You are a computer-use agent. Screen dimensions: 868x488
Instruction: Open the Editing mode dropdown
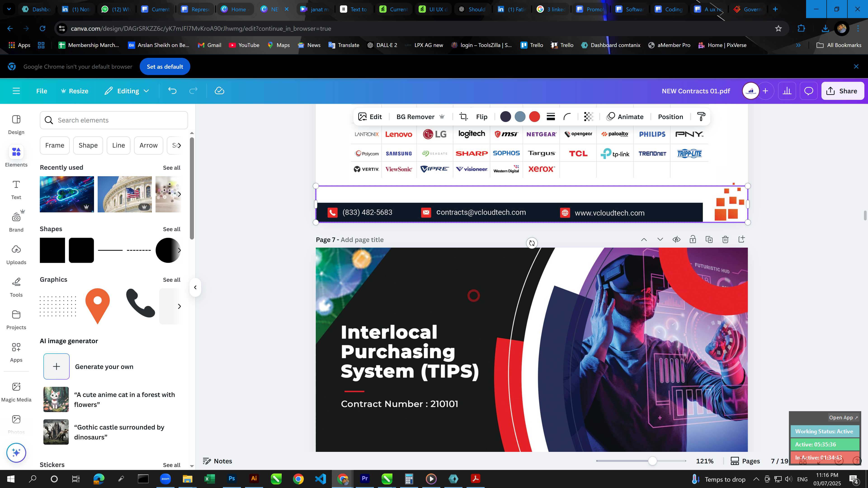coord(127,91)
